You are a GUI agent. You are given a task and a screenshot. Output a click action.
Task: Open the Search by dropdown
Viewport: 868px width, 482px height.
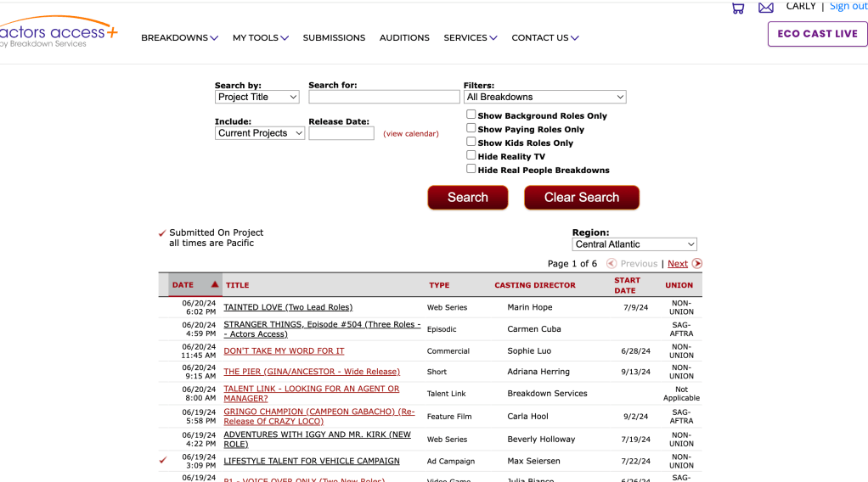(256, 98)
